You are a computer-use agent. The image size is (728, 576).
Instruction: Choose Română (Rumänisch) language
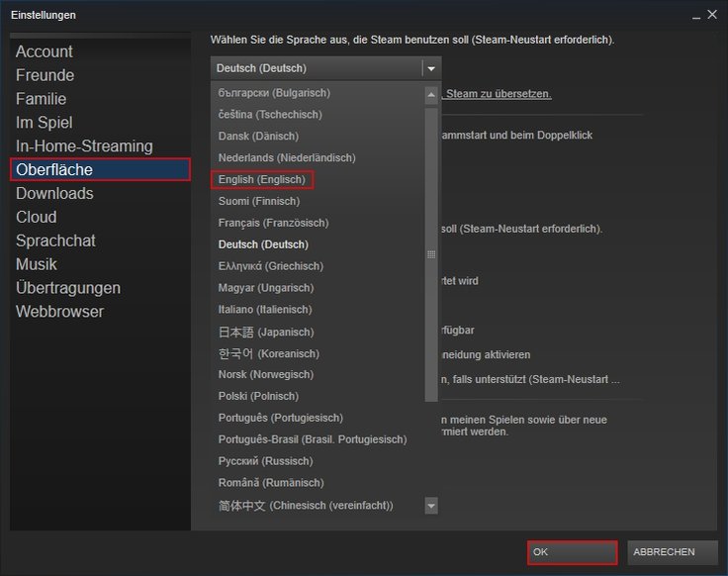[318, 483]
